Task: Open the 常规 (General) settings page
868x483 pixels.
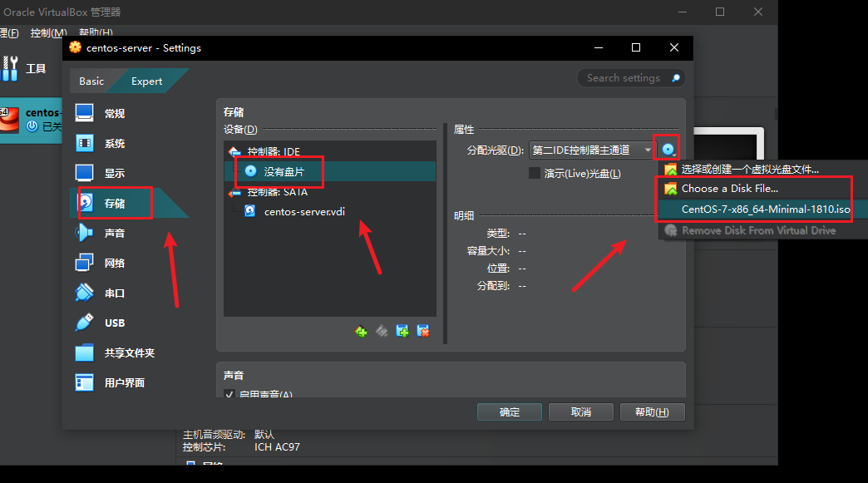Action: [101, 113]
